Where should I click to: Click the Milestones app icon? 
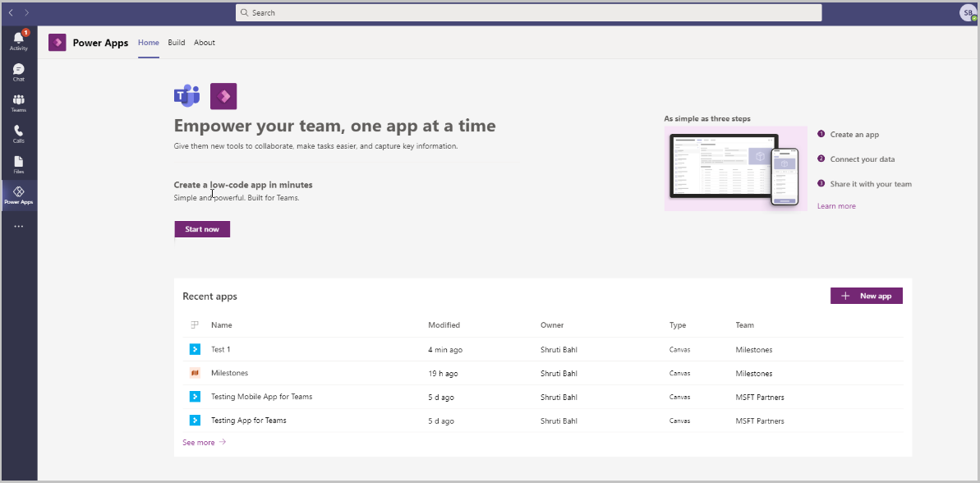pos(195,373)
